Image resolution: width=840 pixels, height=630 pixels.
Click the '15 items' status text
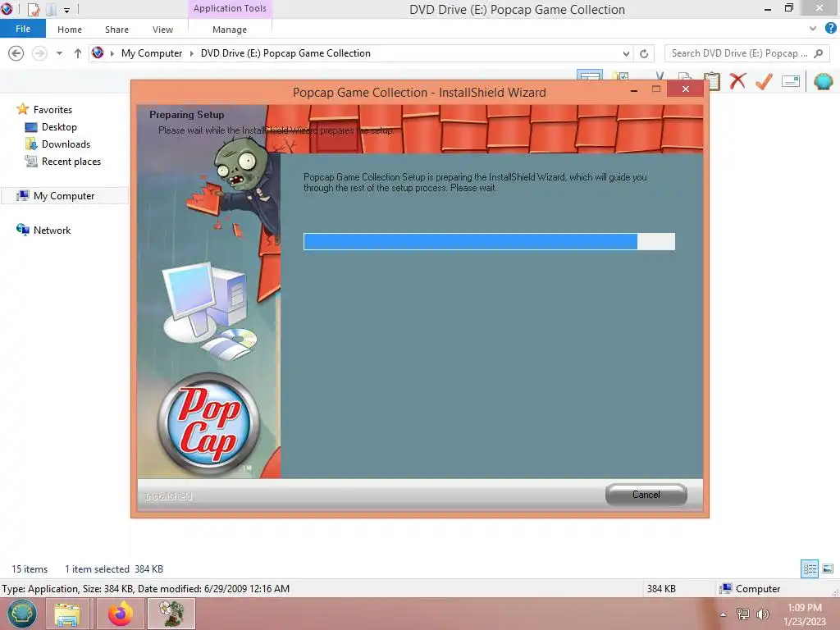pos(30,569)
